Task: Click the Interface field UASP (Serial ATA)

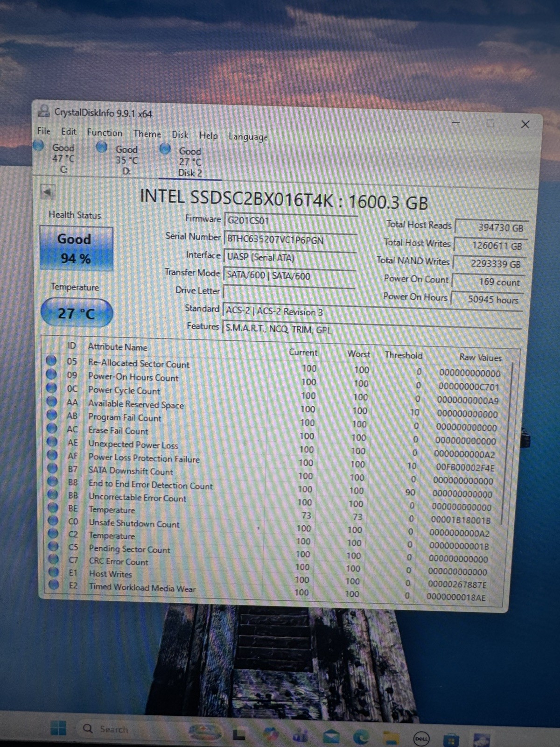Action: tap(290, 258)
